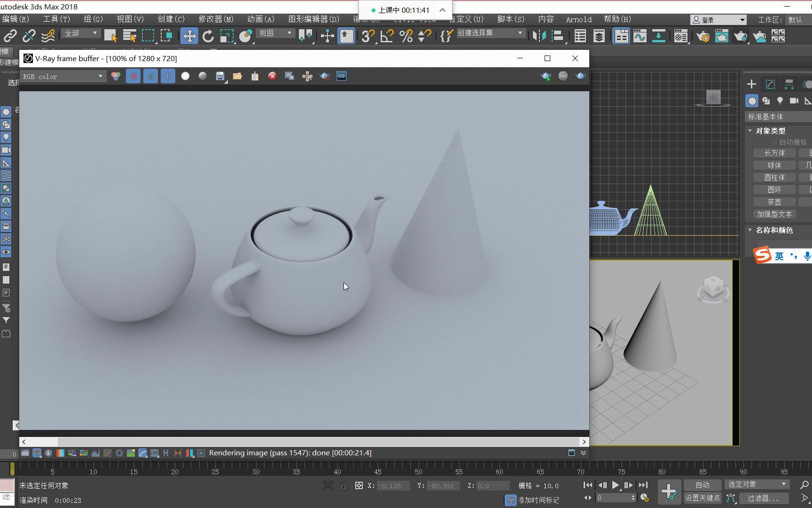Click the 设置关键点 button
Screen dimensions: 812x508
point(702,498)
